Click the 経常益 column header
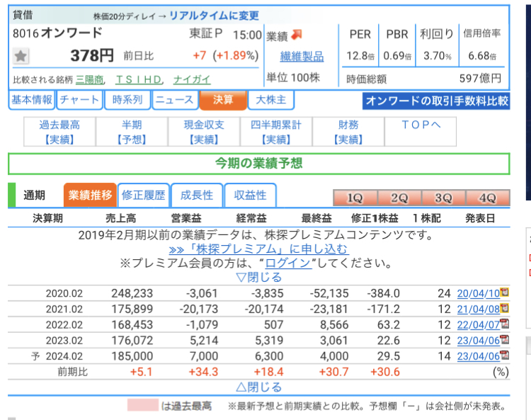This screenshot has height=420, width=531. [251, 218]
